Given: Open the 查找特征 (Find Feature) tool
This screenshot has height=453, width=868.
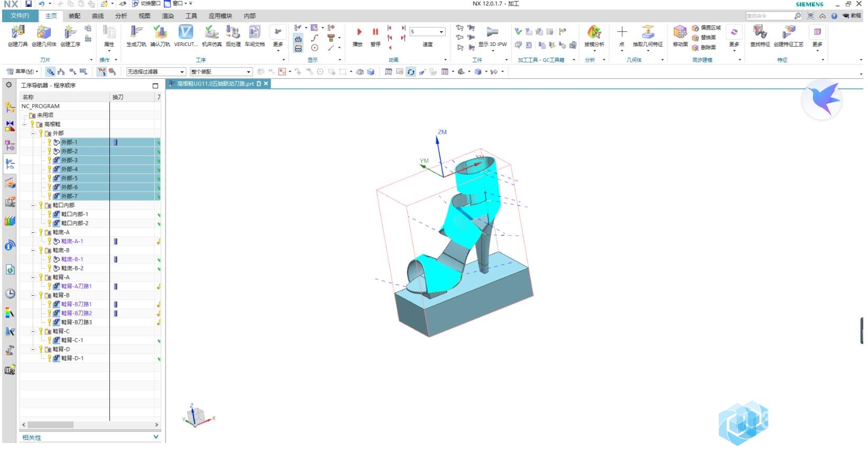Looking at the screenshot, I should coord(760,35).
